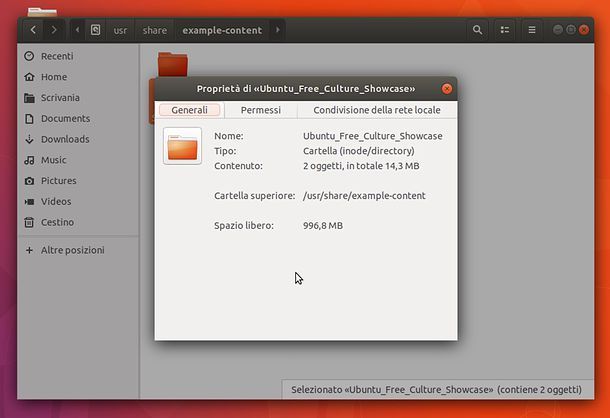Screen dimensions: 610x418
Task: Click the Recenti clock icon
Action: (x=29, y=56)
